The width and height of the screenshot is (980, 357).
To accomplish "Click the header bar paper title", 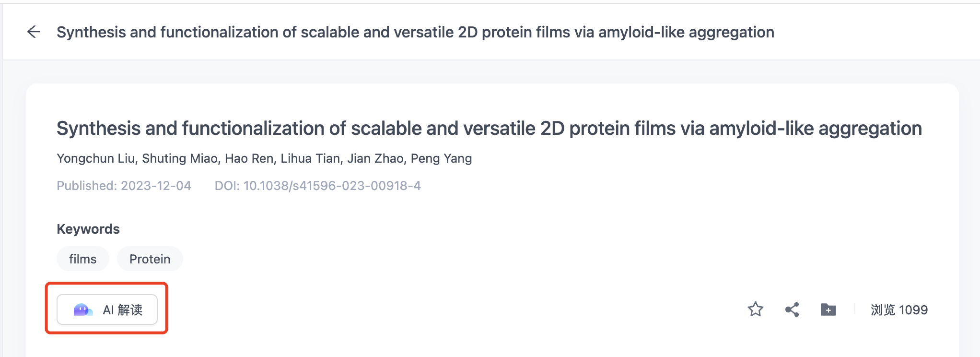I will coord(415,32).
